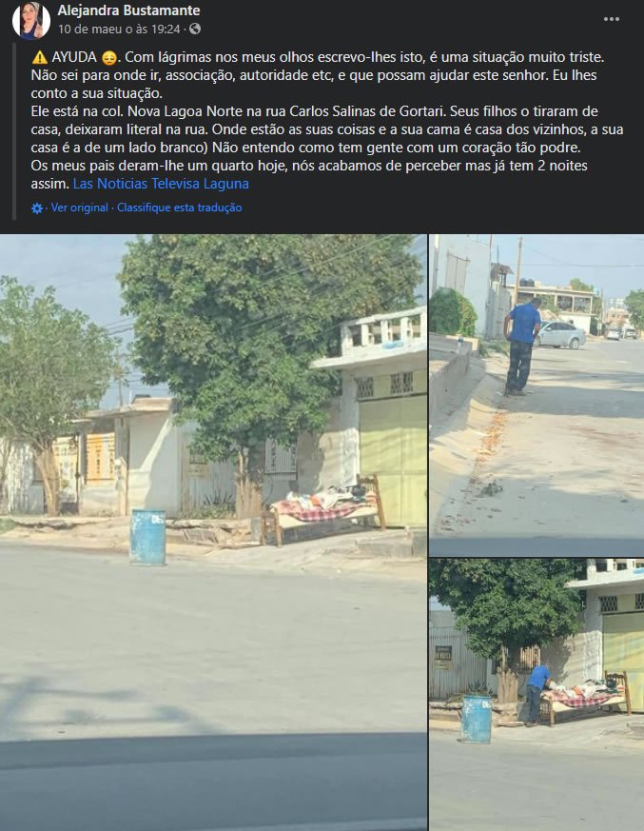Click the green garage door in large photo
This screenshot has height=831, width=644.
[x=393, y=460]
